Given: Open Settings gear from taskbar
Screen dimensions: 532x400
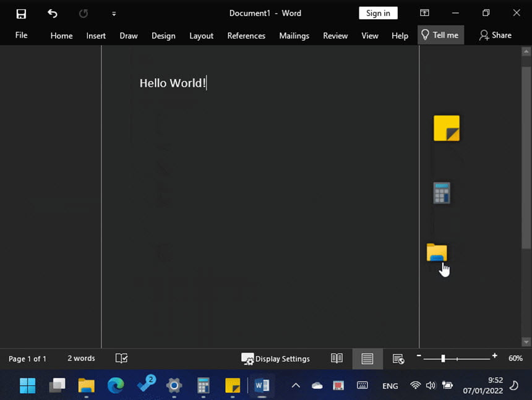Looking at the screenshot, I should click(174, 385).
